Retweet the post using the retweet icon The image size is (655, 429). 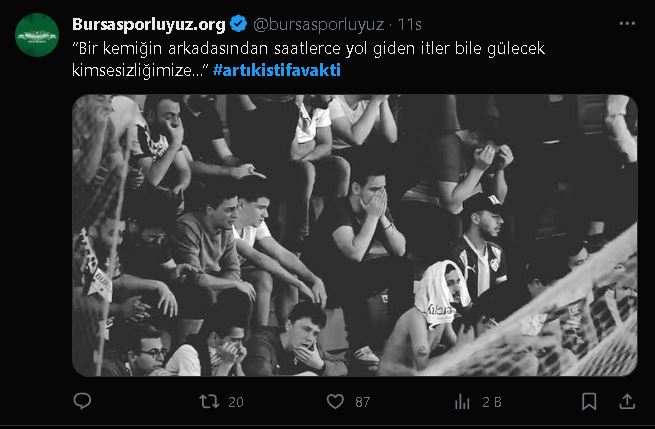[x=209, y=401]
